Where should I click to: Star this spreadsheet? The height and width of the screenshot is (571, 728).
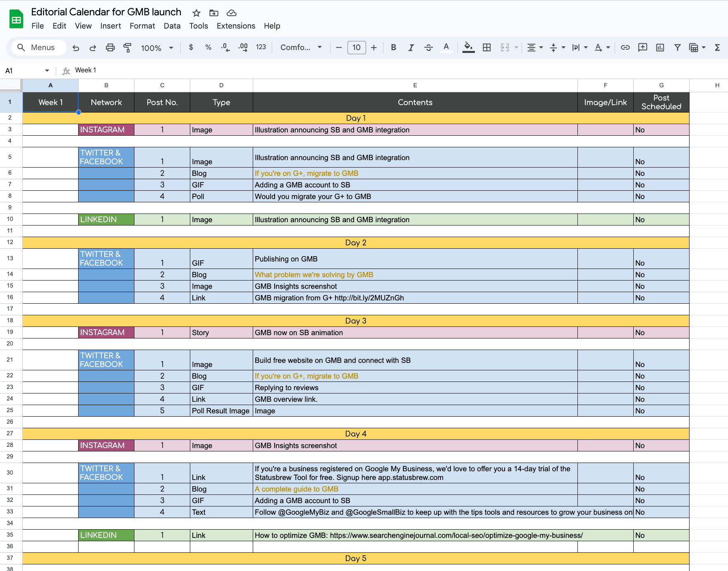click(196, 13)
